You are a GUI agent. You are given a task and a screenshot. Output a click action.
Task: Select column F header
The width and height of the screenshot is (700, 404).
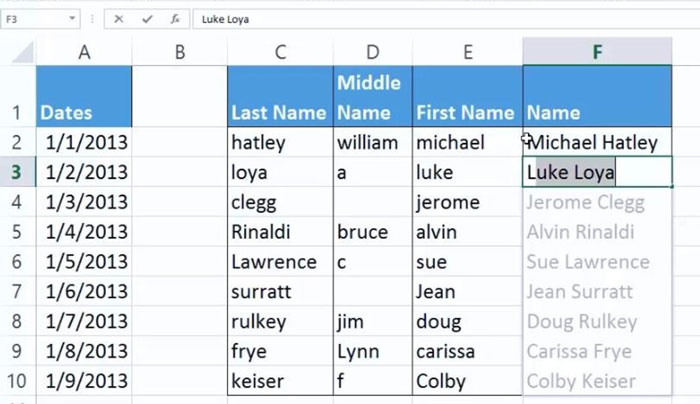[x=597, y=52]
